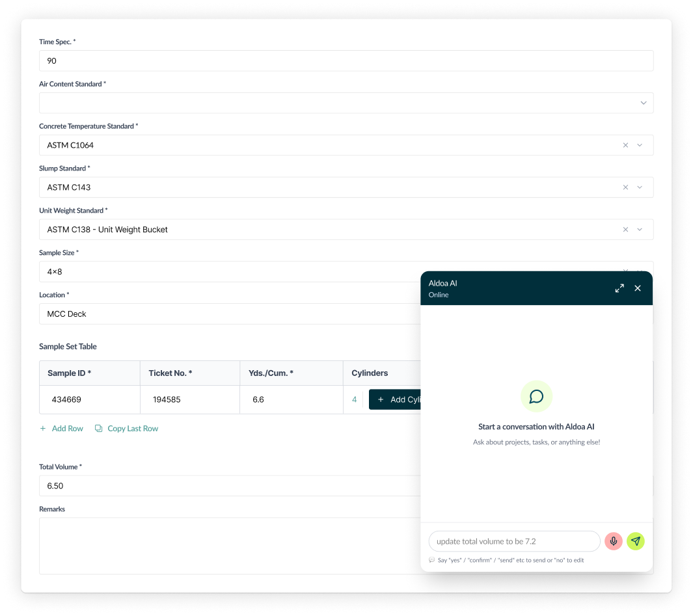
Task: Click the plus icon beside Add Row
Action: coord(43,428)
